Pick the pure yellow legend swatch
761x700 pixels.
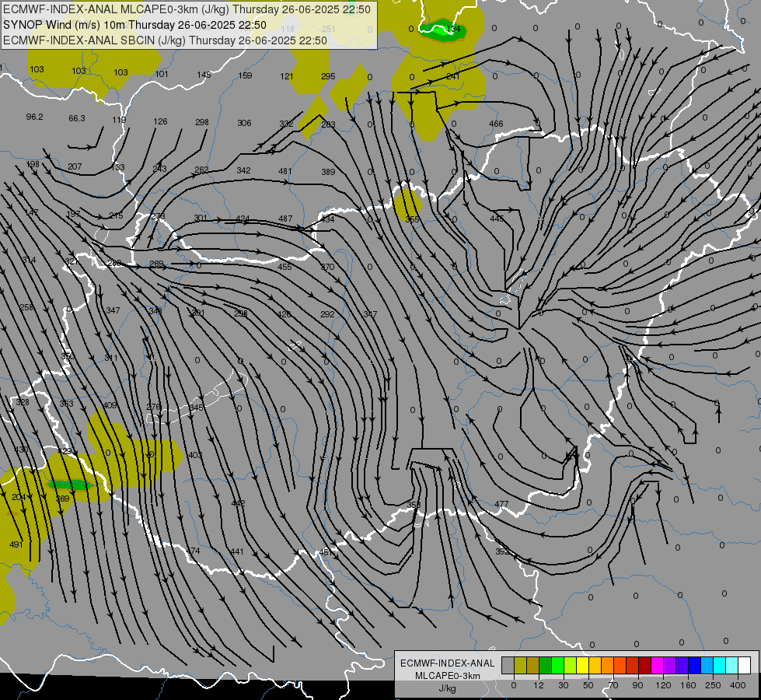[583, 666]
